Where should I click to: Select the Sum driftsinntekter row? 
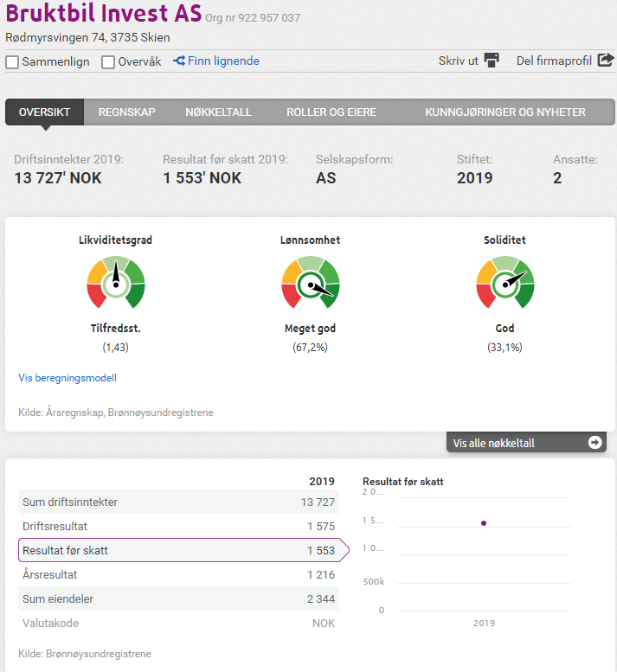[178, 502]
